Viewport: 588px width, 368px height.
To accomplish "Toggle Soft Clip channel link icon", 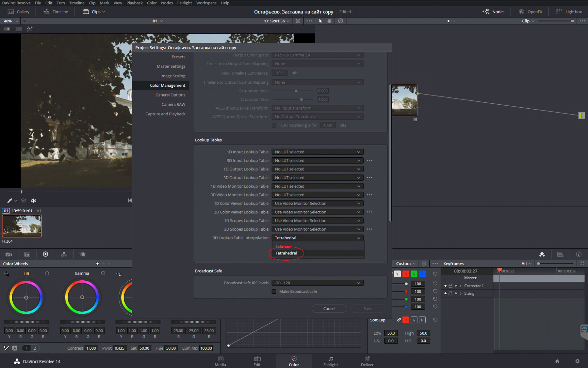I will (399, 320).
